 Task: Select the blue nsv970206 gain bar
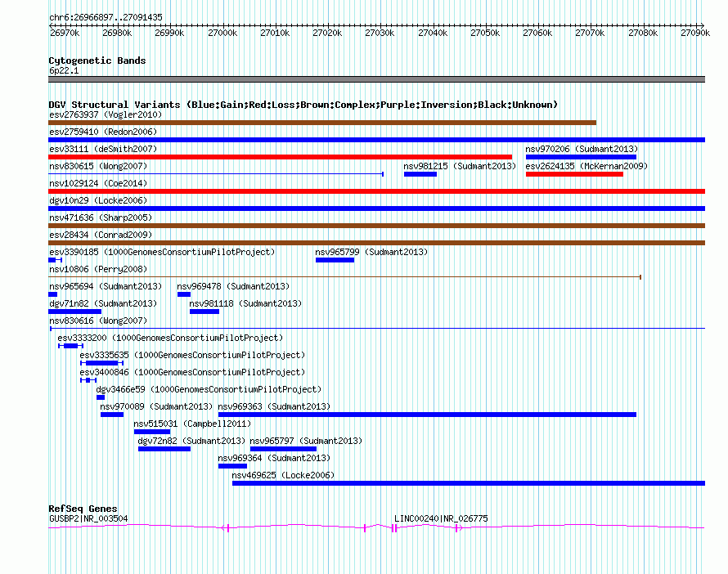coord(581,157)
